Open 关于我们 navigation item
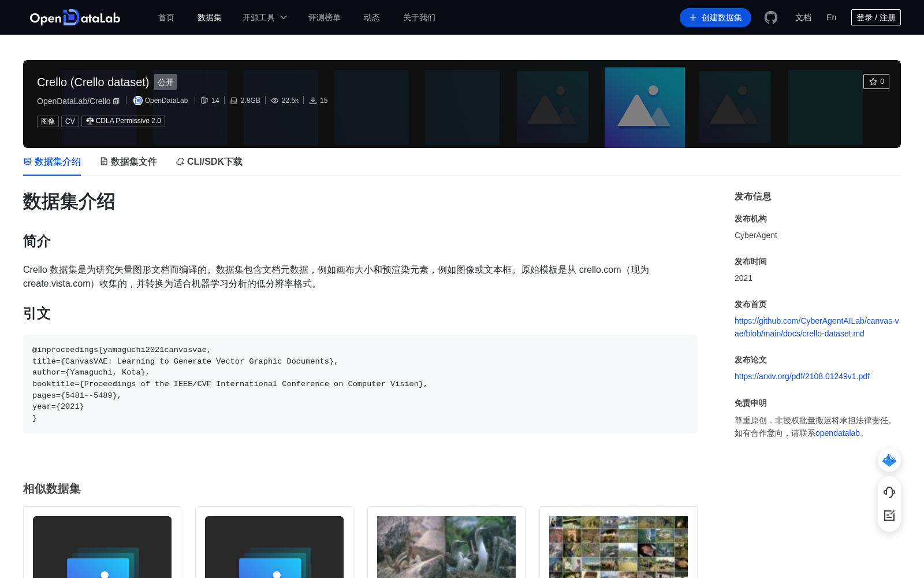Image resolution: width=924 pixels, height=578 pixels. click(x=419, y=17)
